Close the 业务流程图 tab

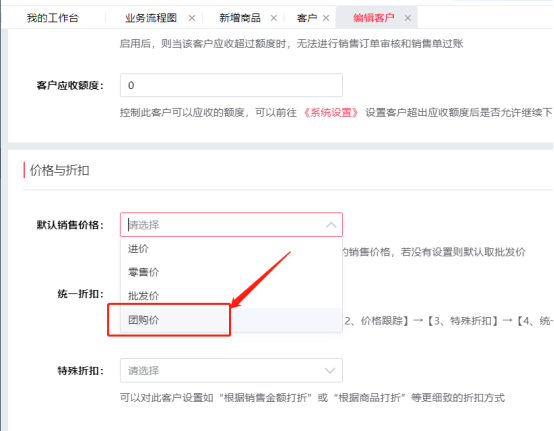point(192,18)
